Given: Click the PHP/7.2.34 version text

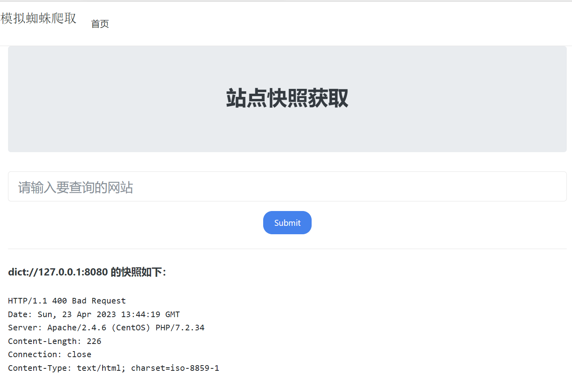Looking at the screenshot, I should coord(180,328).
